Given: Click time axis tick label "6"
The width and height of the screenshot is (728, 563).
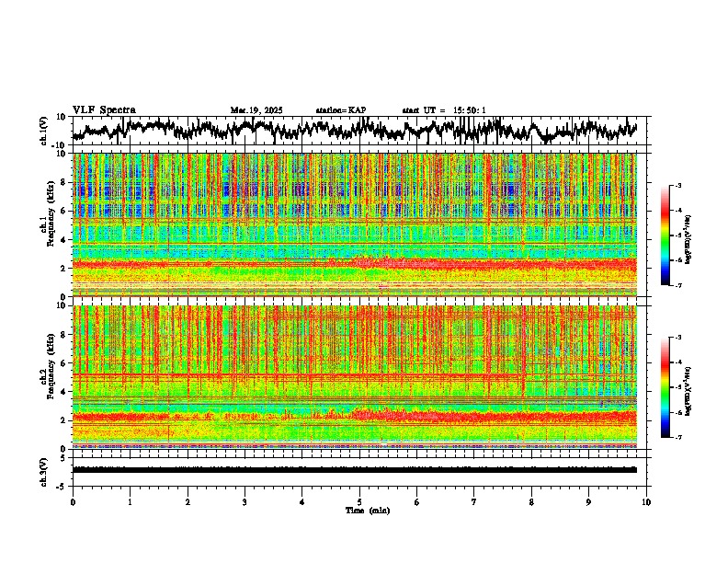Looking at the screenshot, I should pos(417,502).
